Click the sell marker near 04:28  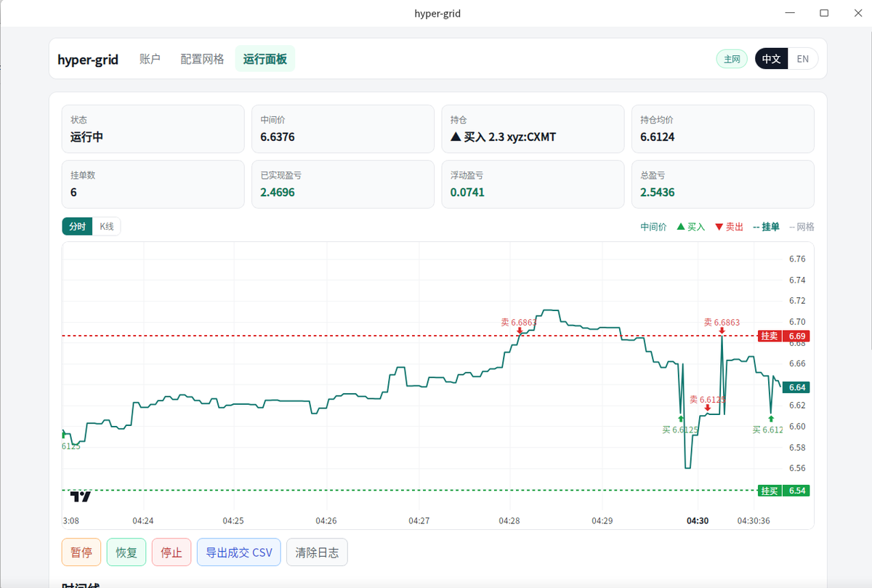[x=520, y=331]
